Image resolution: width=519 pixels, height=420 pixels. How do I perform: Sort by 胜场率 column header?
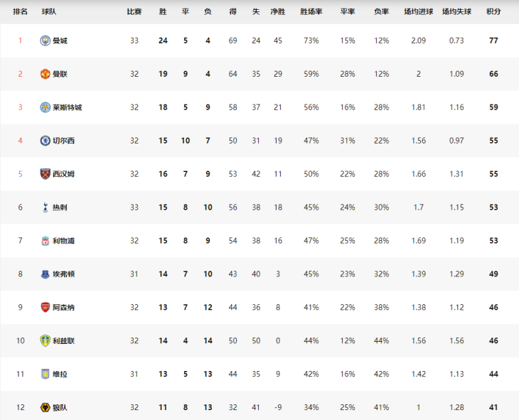(311, 11)
